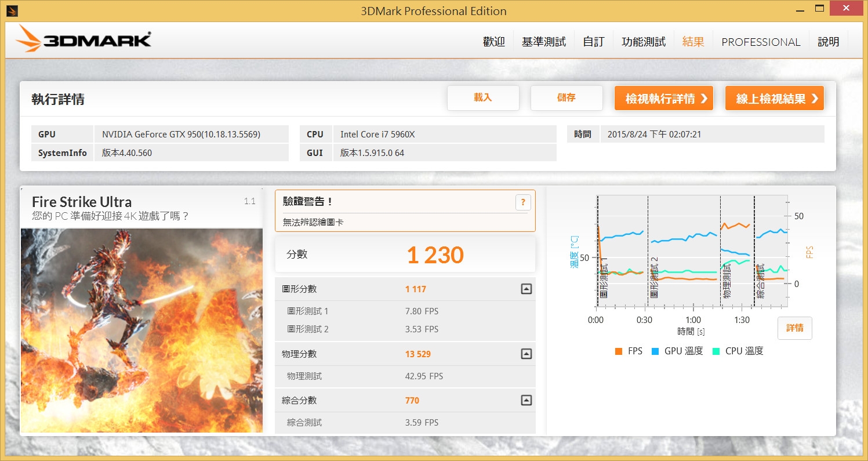Click CPU name Intel Core i7 5960X
This screenshot has height=461, width=868.
[x=377, y=135]
